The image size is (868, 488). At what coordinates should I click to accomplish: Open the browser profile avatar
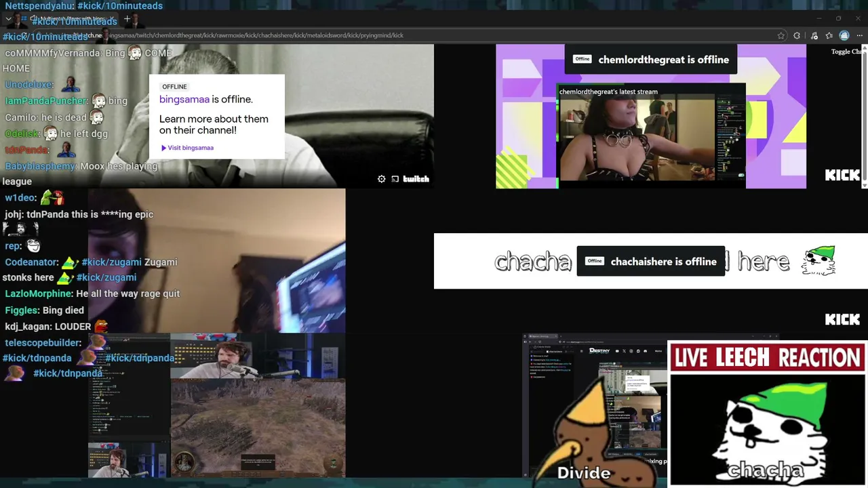pyautogui.click(x=844, y=35)
